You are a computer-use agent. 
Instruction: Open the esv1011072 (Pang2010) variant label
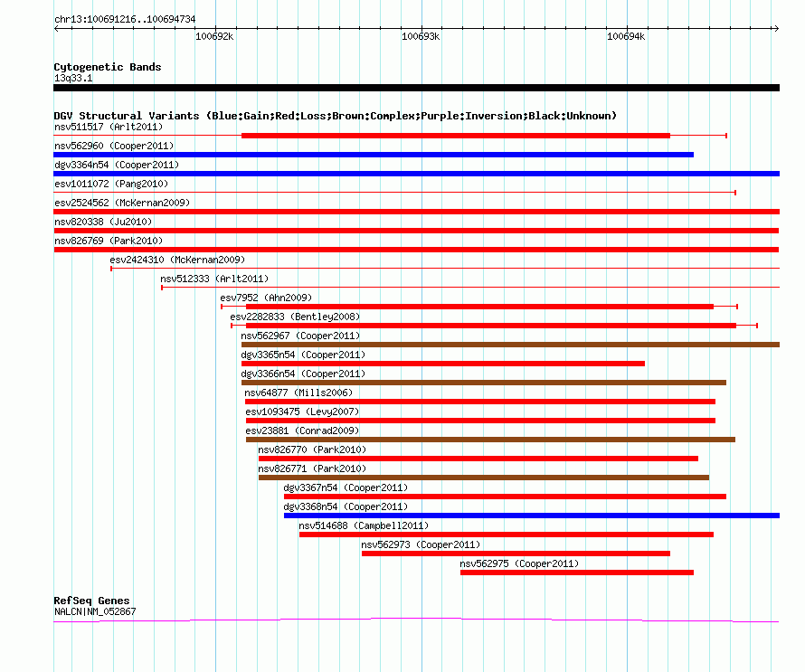pyautogui.click(x=111, y=184)
